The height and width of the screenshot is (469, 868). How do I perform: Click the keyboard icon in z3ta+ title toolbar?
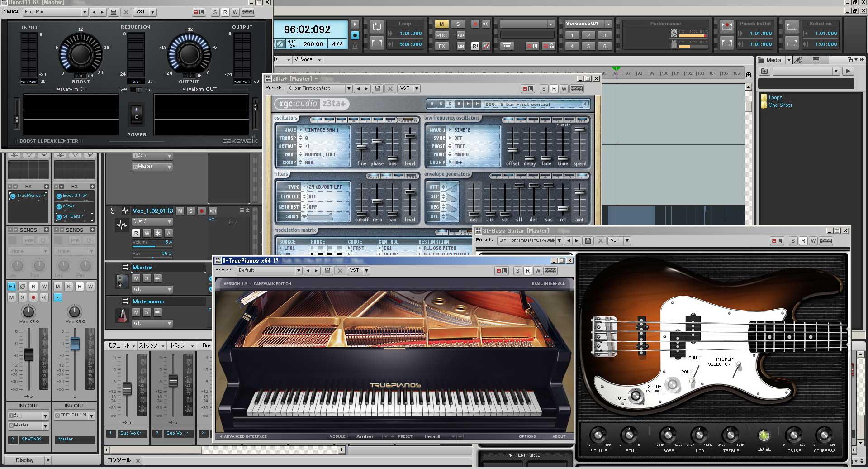pos(576,89)
